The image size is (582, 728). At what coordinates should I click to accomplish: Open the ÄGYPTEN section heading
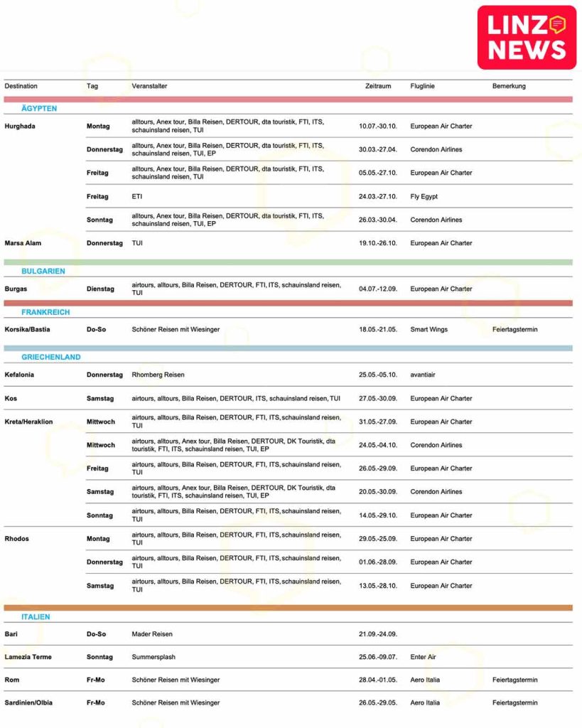39,109
